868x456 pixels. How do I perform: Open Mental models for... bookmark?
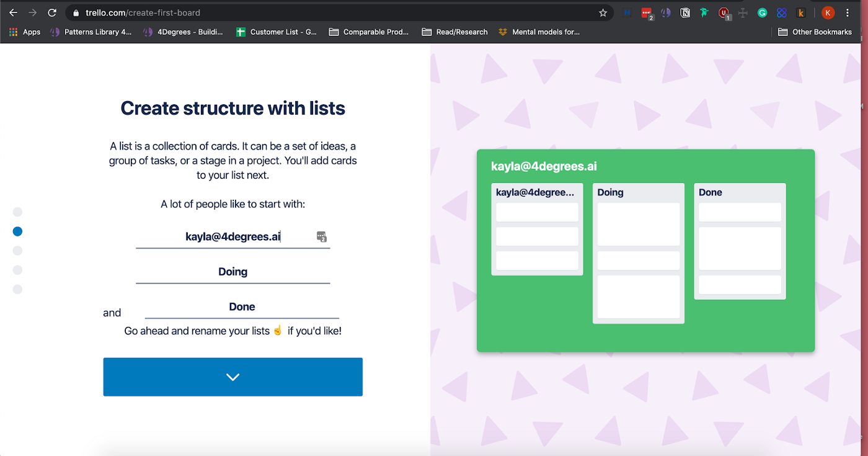point(539,32)
